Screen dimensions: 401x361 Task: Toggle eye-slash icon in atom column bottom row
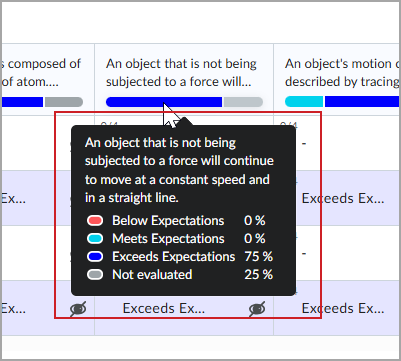click(x=78, y=309)
